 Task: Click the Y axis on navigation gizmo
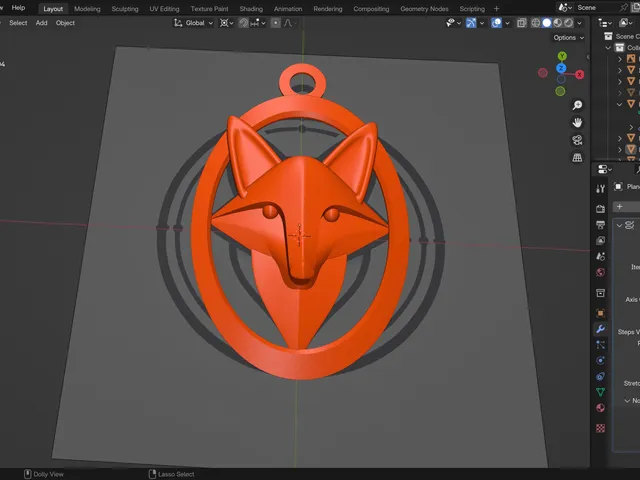coord(562,56)
